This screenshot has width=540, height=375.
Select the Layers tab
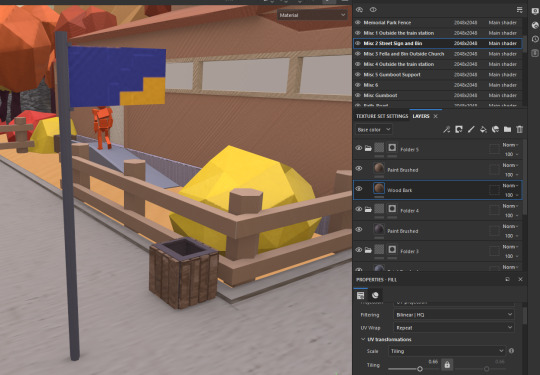coord(421,116)
